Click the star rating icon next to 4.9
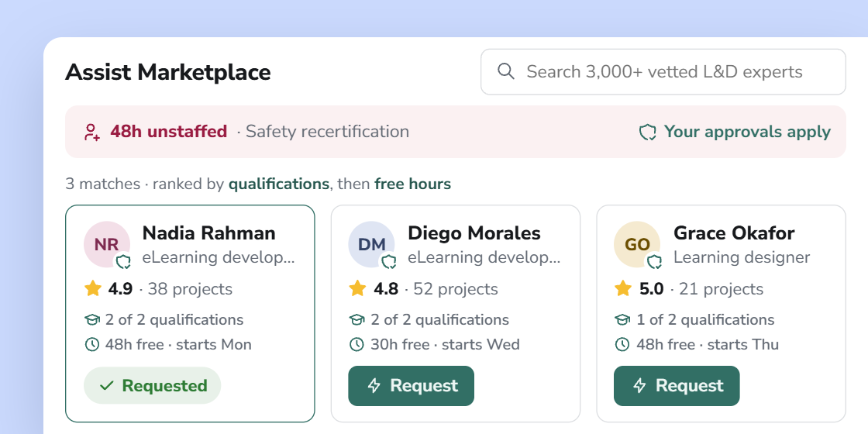868x434 pixels. tap(92, 288)
